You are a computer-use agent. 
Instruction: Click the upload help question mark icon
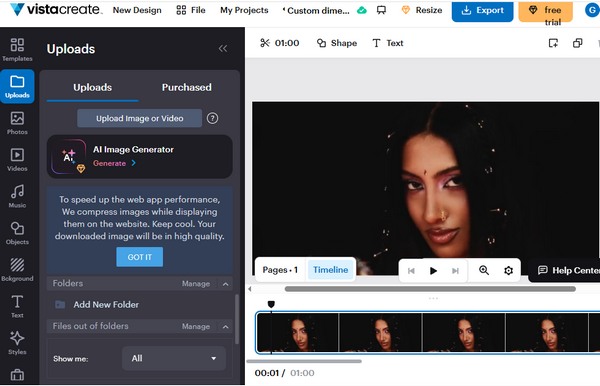pyautogui.click(x=212, y=118)
